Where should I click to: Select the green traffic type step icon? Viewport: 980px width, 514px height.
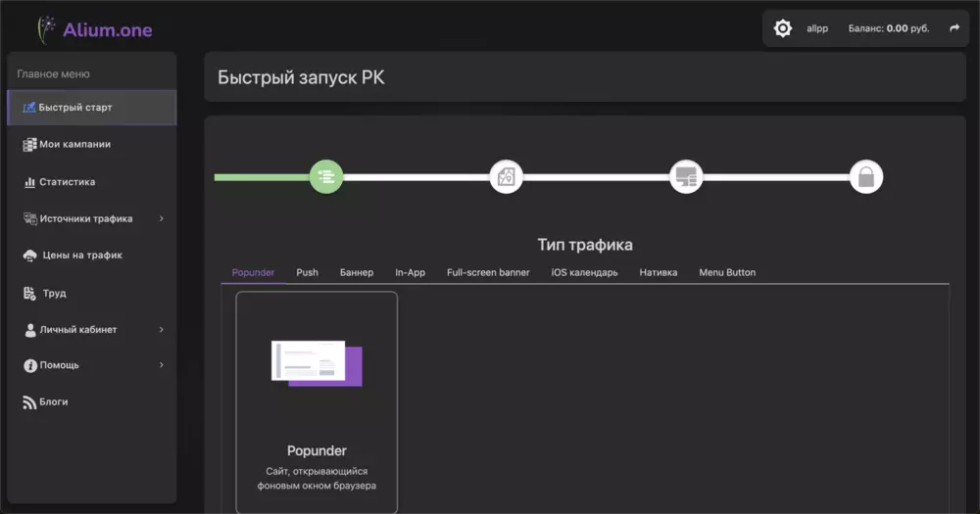pyautogui.click(x=326, y=177)
